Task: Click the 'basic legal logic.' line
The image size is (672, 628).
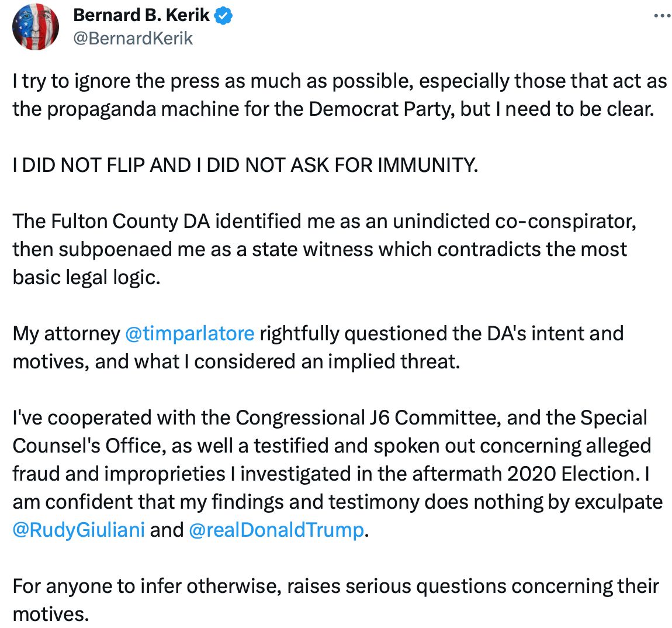Action: 86,278
